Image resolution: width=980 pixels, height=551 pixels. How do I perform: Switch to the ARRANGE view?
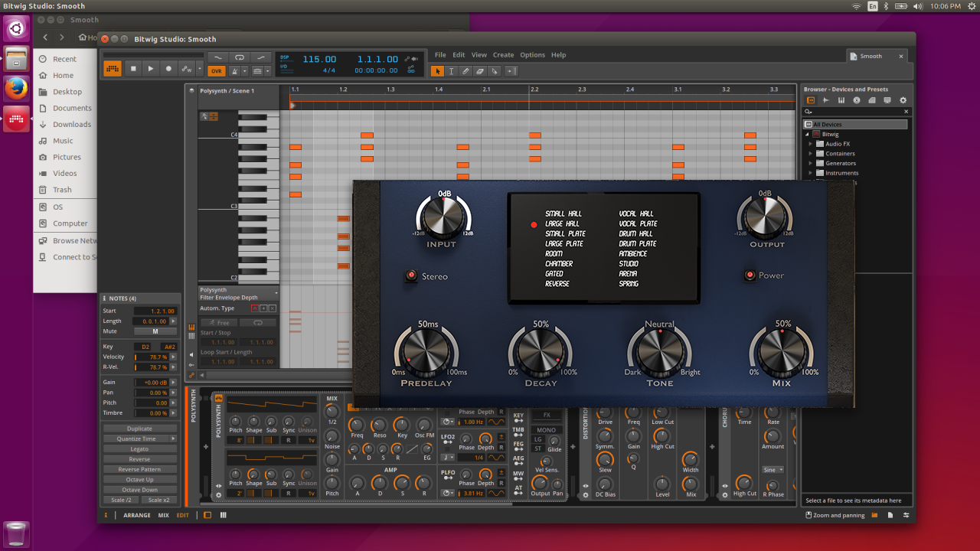tap(137, 516)
